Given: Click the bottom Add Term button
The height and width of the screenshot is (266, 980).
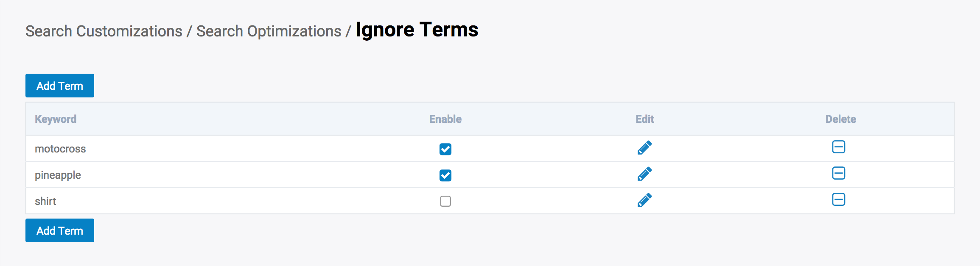Looking at the screenshot, I should click(x=60, y=230).
